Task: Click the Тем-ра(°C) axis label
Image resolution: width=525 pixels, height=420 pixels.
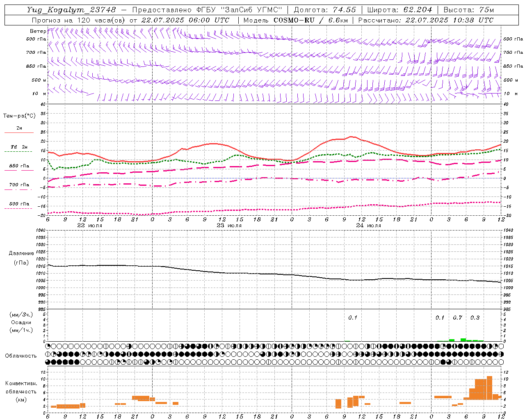Action: click(19, 116)
